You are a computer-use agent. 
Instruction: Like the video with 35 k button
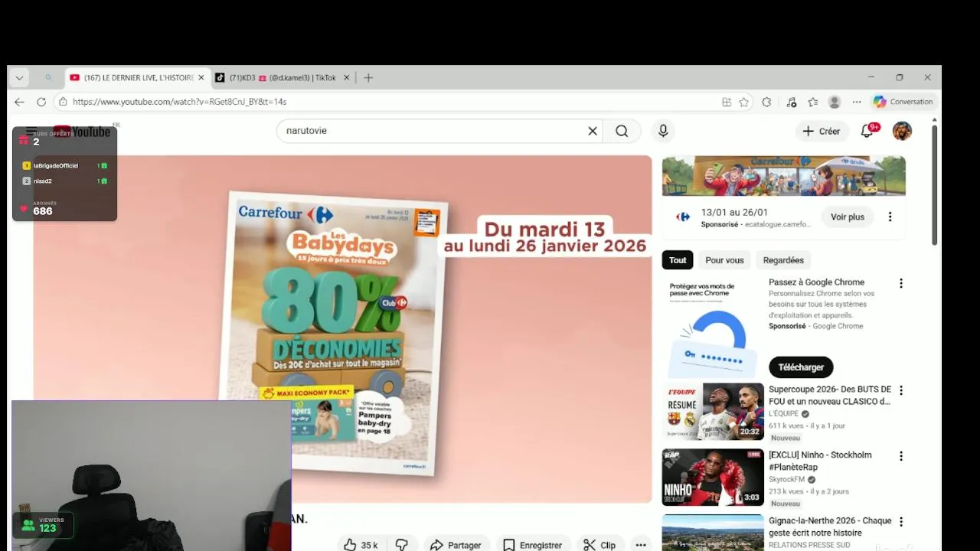click(x=361, y=545)
